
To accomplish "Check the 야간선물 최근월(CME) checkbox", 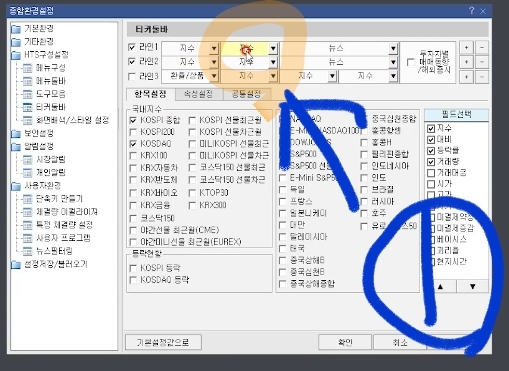I will [133, 230].
